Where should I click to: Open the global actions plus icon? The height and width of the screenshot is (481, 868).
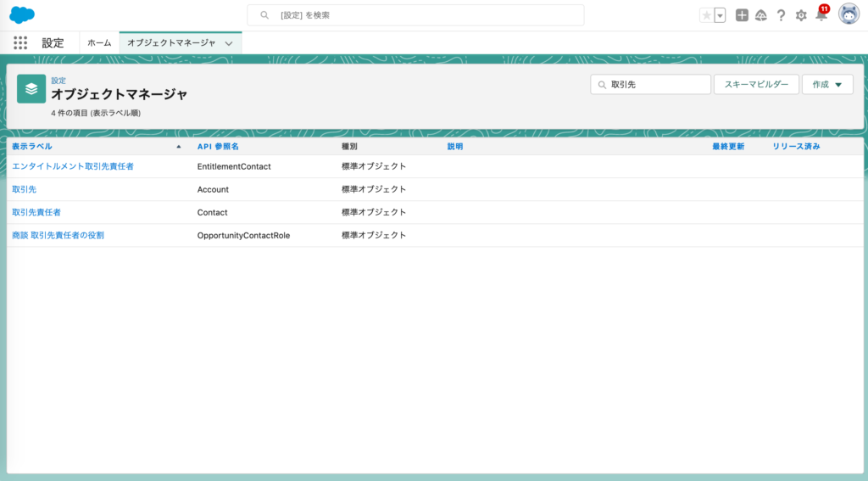click(x=742, y=15)
